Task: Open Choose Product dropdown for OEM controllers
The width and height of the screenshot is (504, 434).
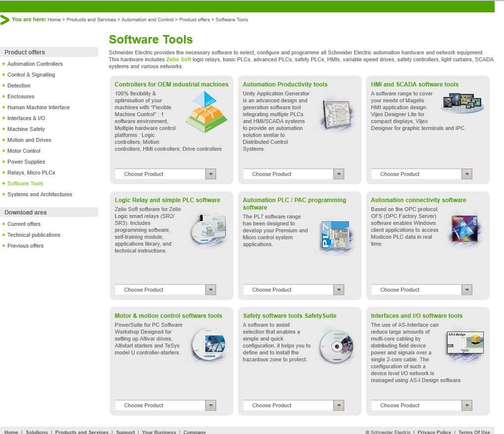Action: pos(165,174)
